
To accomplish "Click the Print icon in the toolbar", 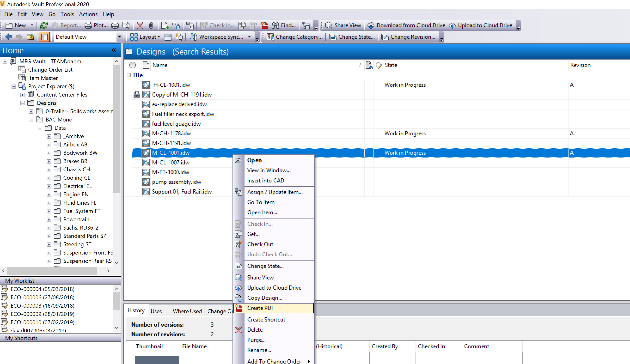I will [x=115, y=25].
